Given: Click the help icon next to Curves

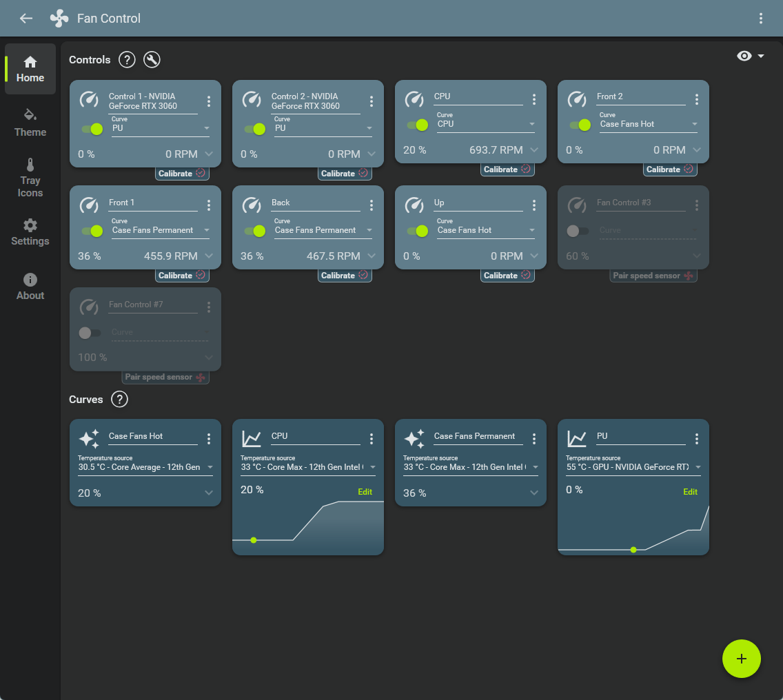Looking at the screenshot, I should click(119, 400).
